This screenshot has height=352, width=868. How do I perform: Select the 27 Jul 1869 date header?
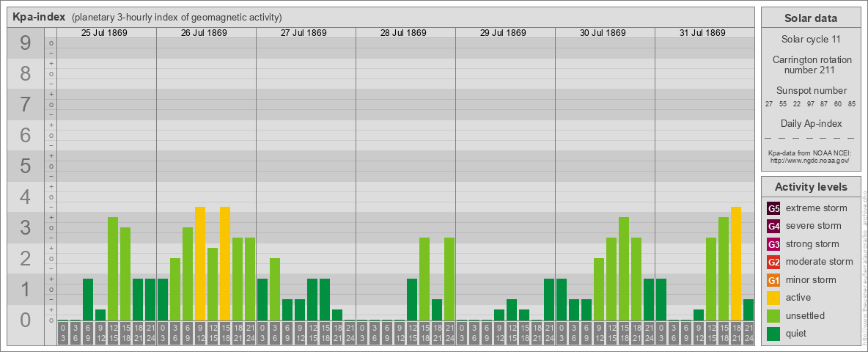coord(304,33)
